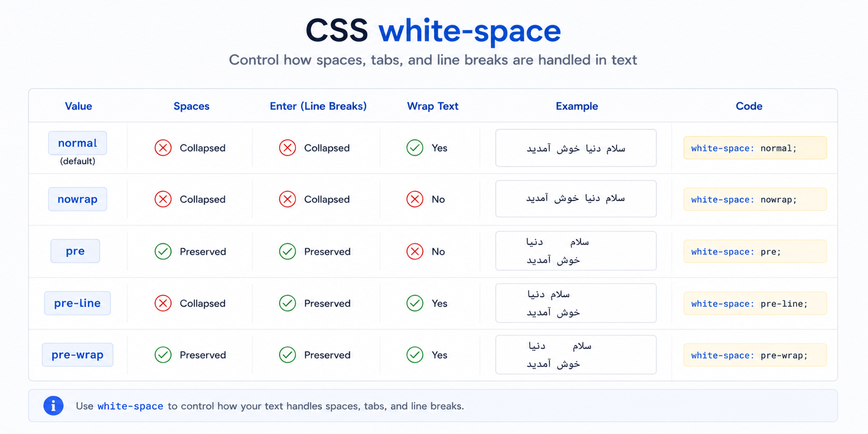Click the pre-wrap example text box
This screenshot has height=434, width=868.
click(576, 355)
